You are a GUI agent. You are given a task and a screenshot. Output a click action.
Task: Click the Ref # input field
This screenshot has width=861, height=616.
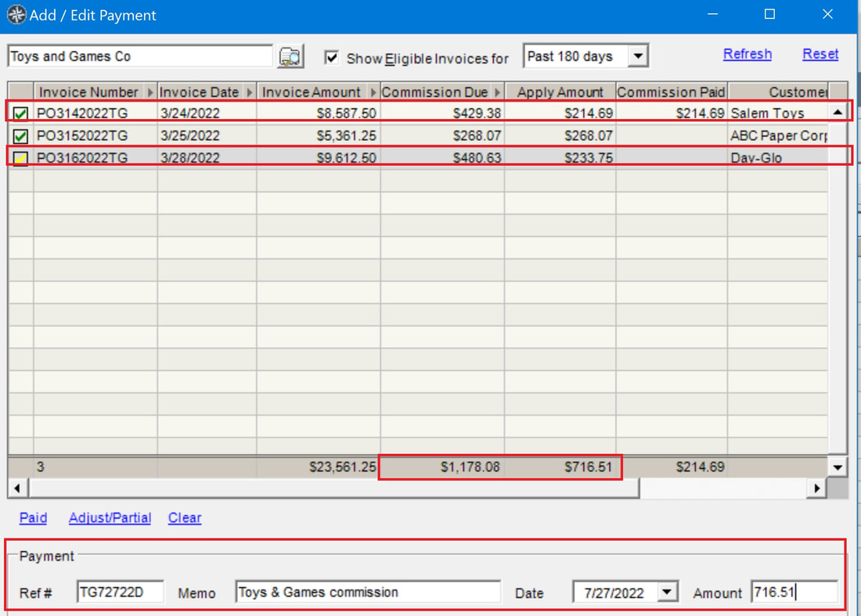121,592
